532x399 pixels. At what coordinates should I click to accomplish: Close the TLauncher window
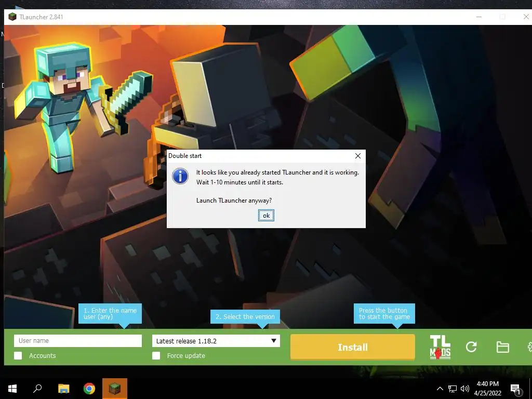point(526,17)
